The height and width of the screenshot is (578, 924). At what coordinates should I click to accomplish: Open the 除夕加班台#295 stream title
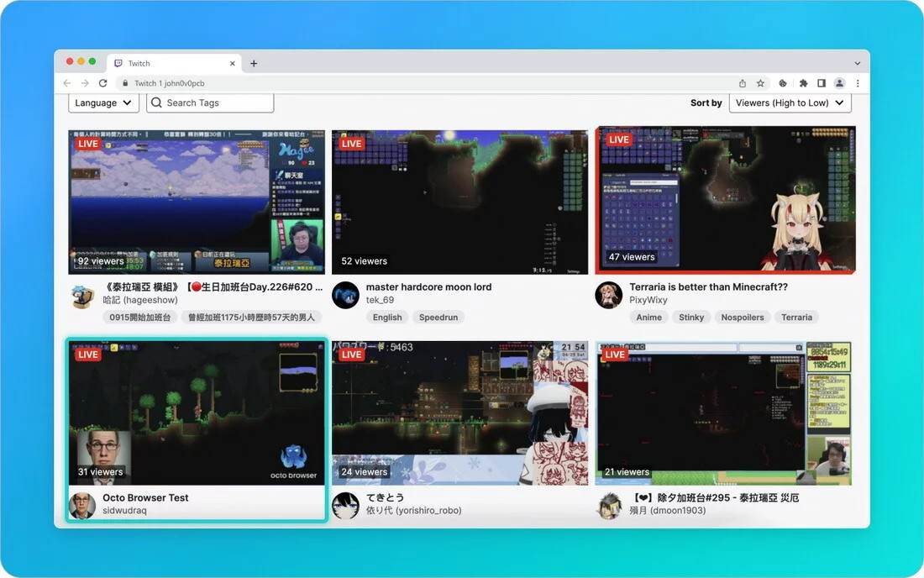tap(716, 497)
